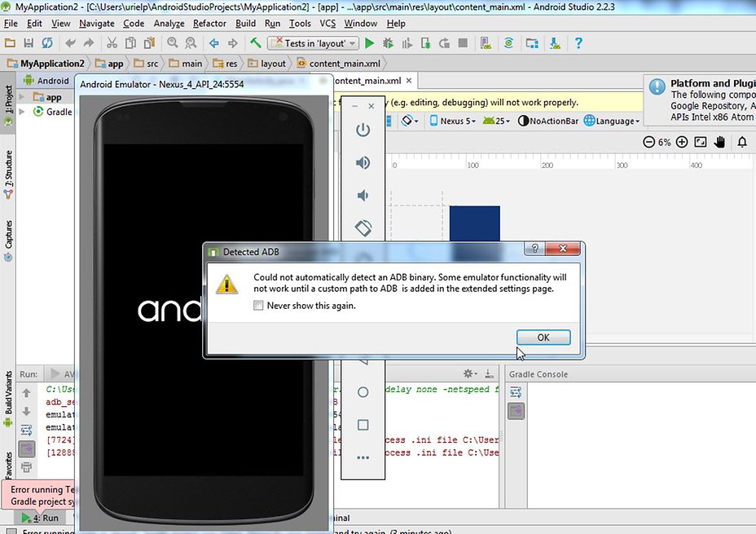Click the Cut scissors icon
756x534 pixels.
(x=112, y=43)
